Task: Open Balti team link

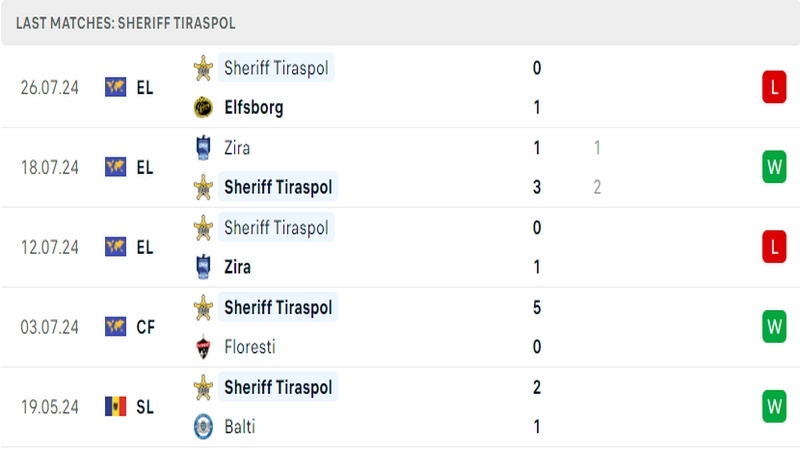Action: (x=239, y=427)
